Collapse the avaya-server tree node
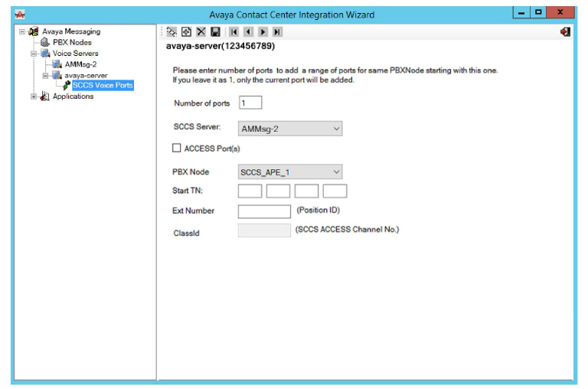 click(45, 75)
